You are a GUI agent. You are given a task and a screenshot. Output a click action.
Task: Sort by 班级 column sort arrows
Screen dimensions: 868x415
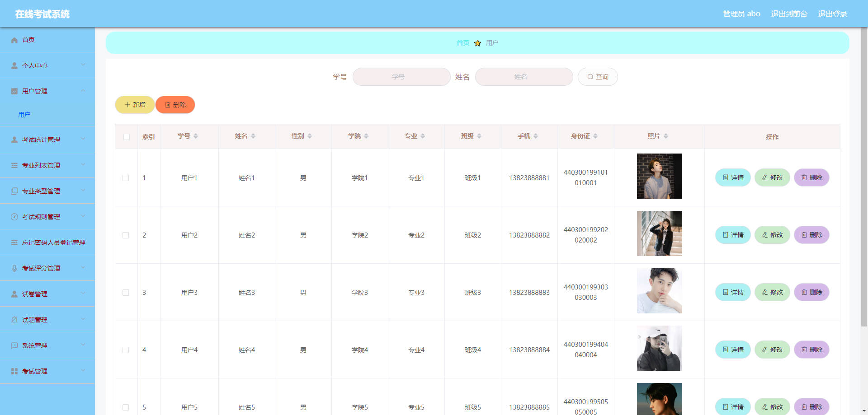tap(479, 136)
